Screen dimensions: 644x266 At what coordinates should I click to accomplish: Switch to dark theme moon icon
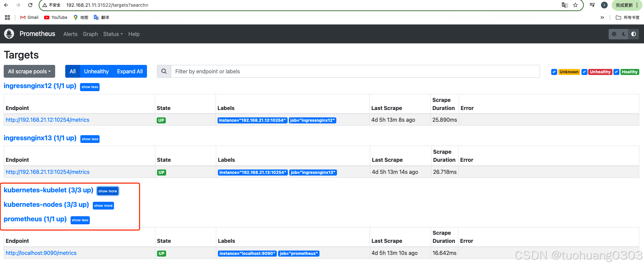pyautogui.click(x=624, y=34)
